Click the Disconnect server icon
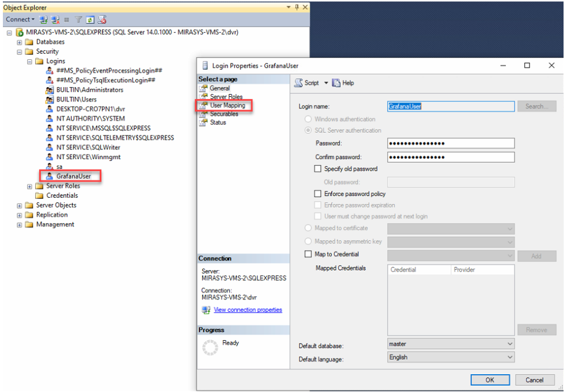The image size is (567, 392). (56, 20)
